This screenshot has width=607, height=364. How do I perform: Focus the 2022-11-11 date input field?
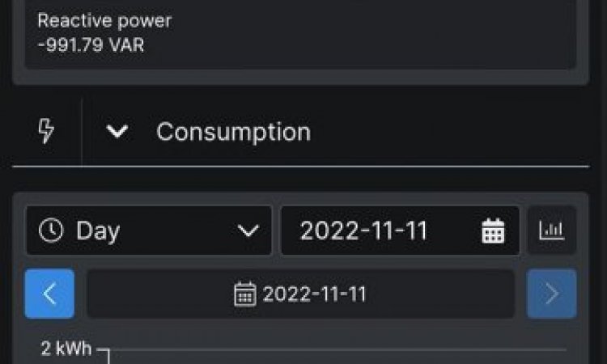400,231
